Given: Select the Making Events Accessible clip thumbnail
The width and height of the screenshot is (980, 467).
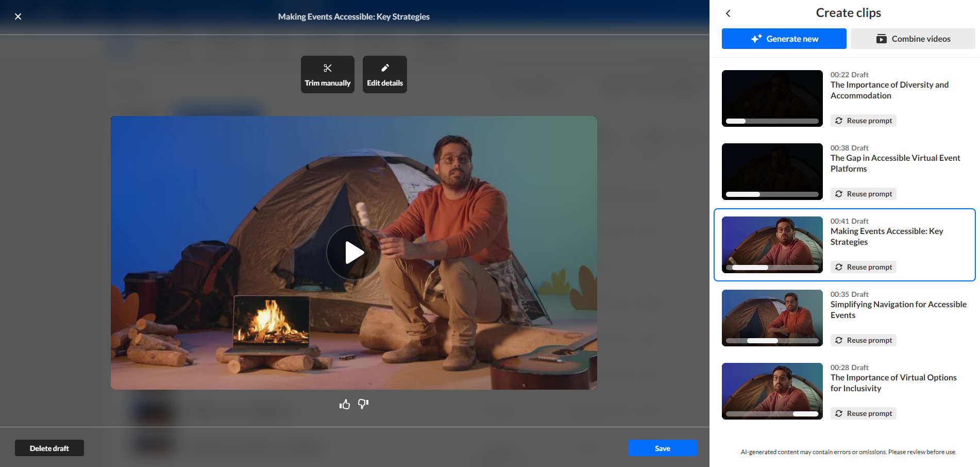Looking at the screenshot, I should (772, 245).
